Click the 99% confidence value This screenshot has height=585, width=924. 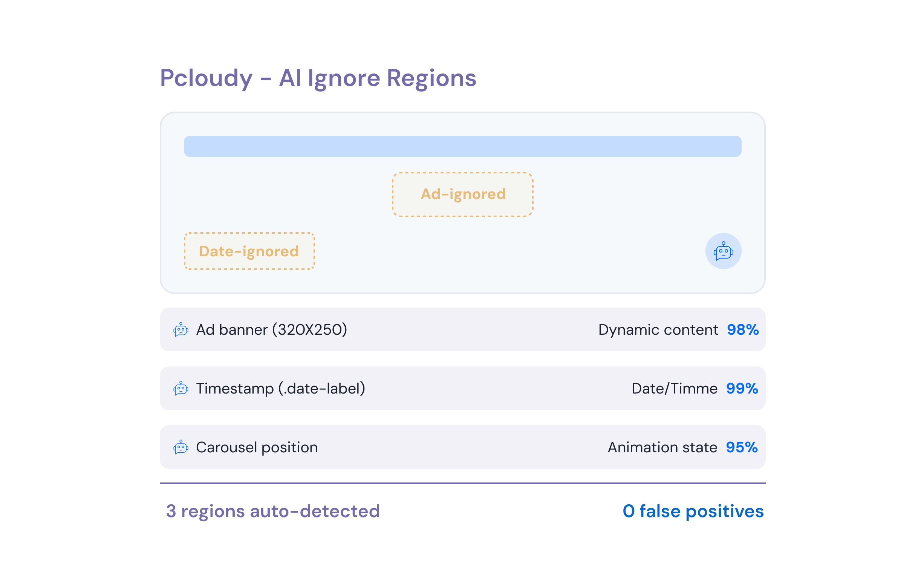[x=742, y=389]
